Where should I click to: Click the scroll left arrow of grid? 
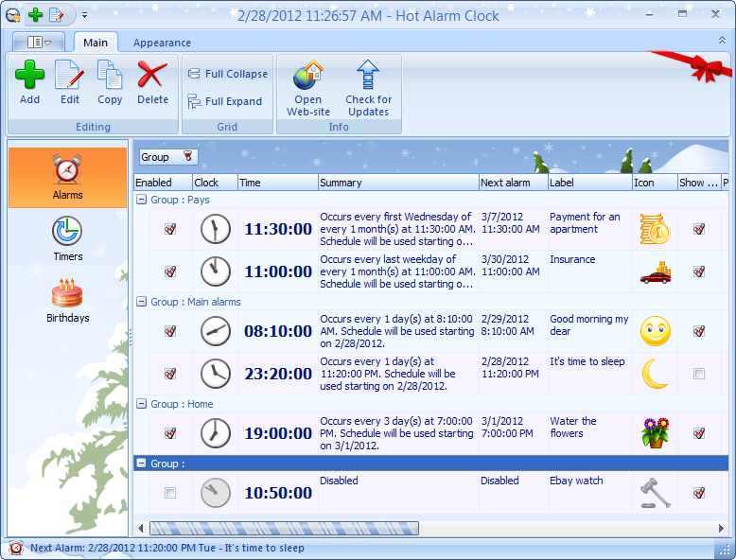point(140,528)
